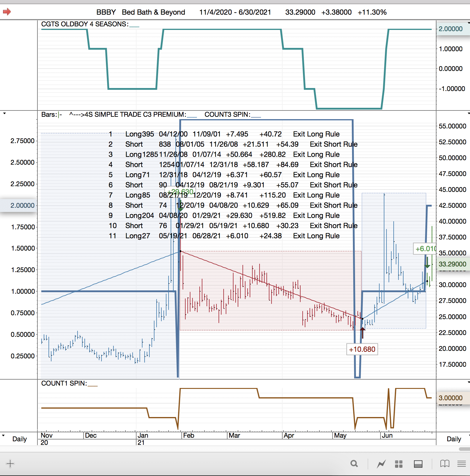Click the horizontal lines list icon
This screenshot has width=470, height=476.
[x=461, y=464]
